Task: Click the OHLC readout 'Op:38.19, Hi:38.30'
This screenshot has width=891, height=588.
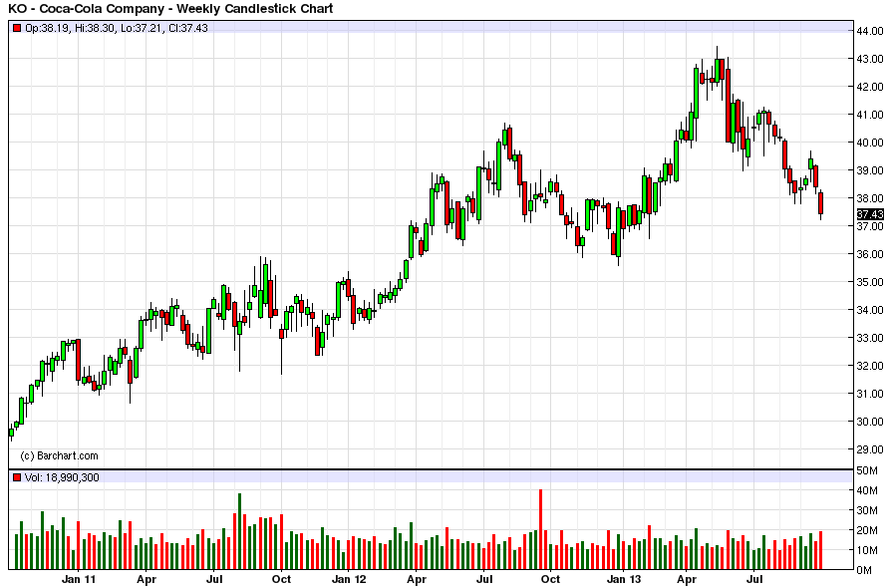Action: (70, 28)
